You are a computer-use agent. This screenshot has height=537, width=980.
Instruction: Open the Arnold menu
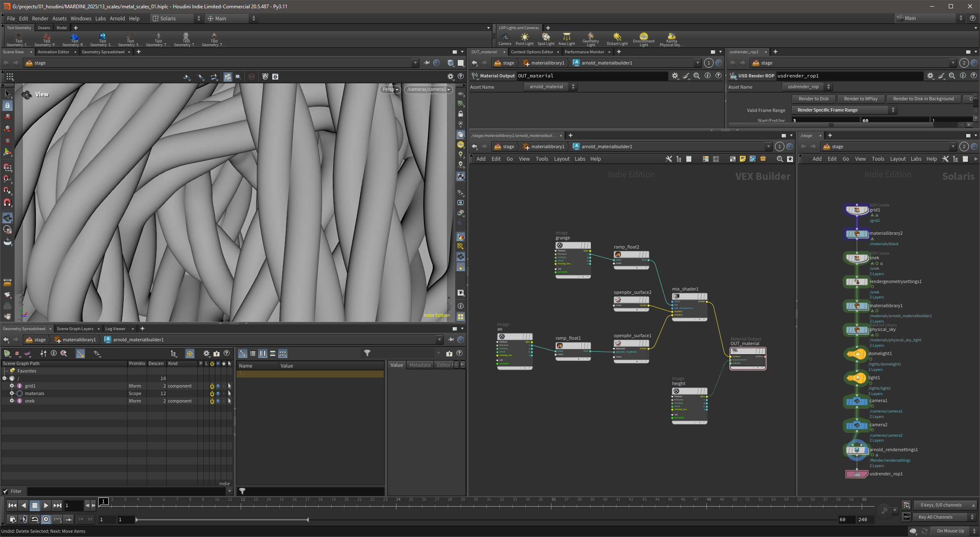(117, 18)
